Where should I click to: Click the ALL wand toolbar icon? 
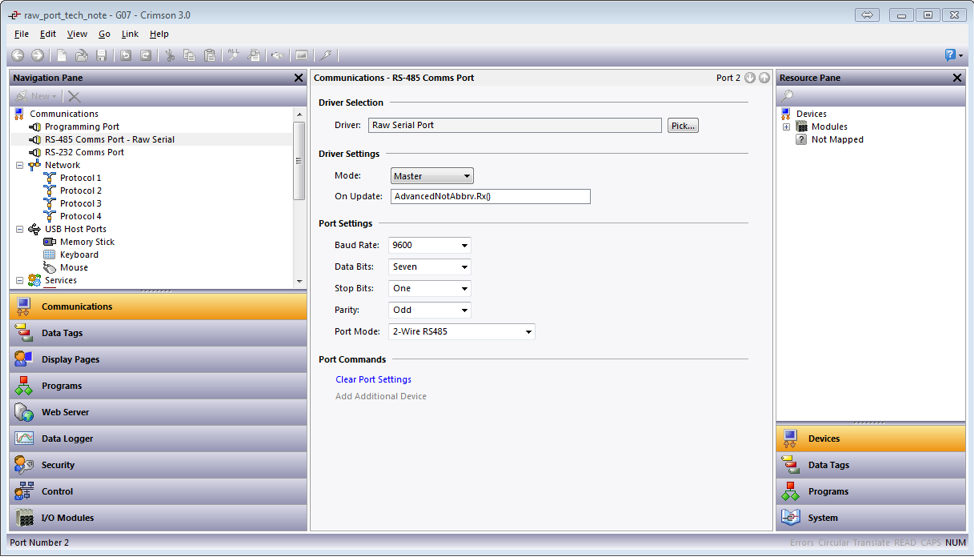[x=234, y=55]
